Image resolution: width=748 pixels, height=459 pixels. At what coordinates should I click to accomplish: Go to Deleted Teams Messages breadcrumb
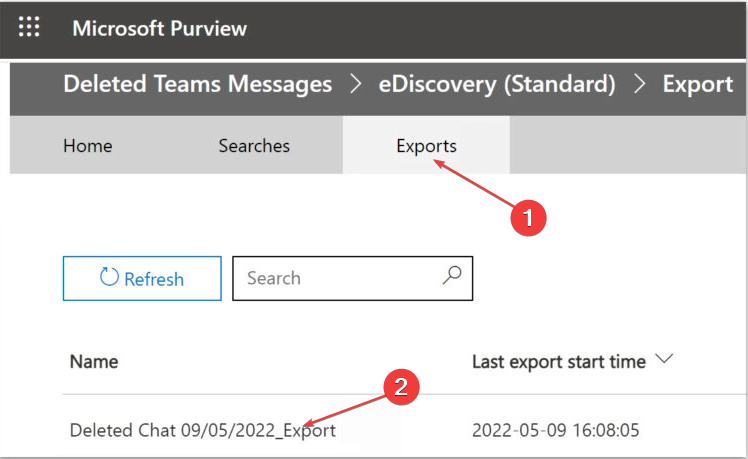tap(197, 85)
